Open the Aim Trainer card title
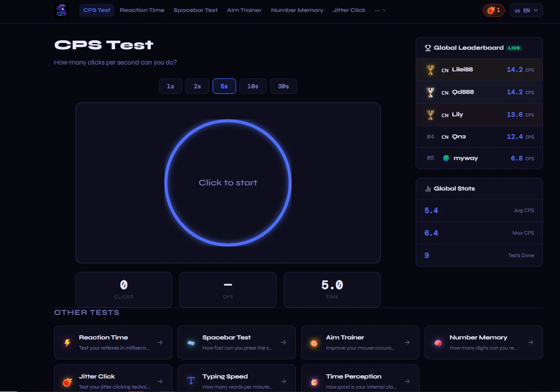560x392 pixels. click(345, 337)
